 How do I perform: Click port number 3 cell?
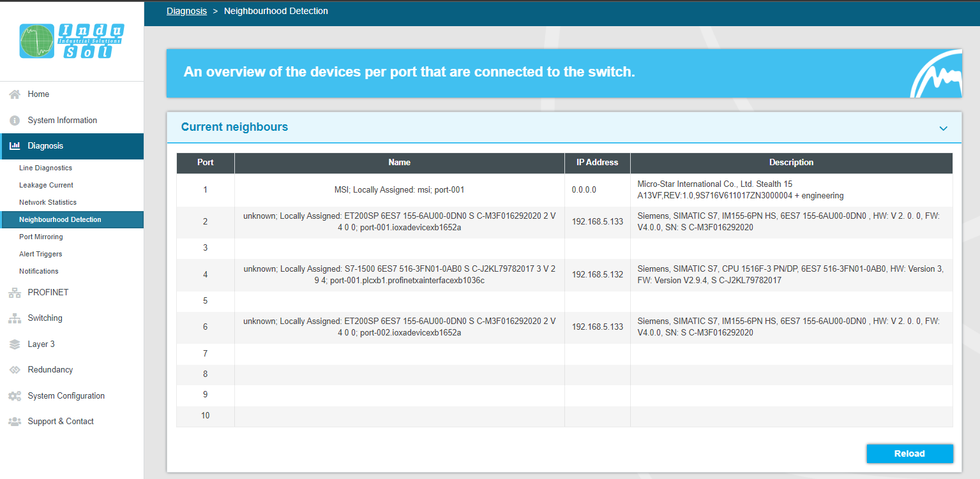pos(206,248)
